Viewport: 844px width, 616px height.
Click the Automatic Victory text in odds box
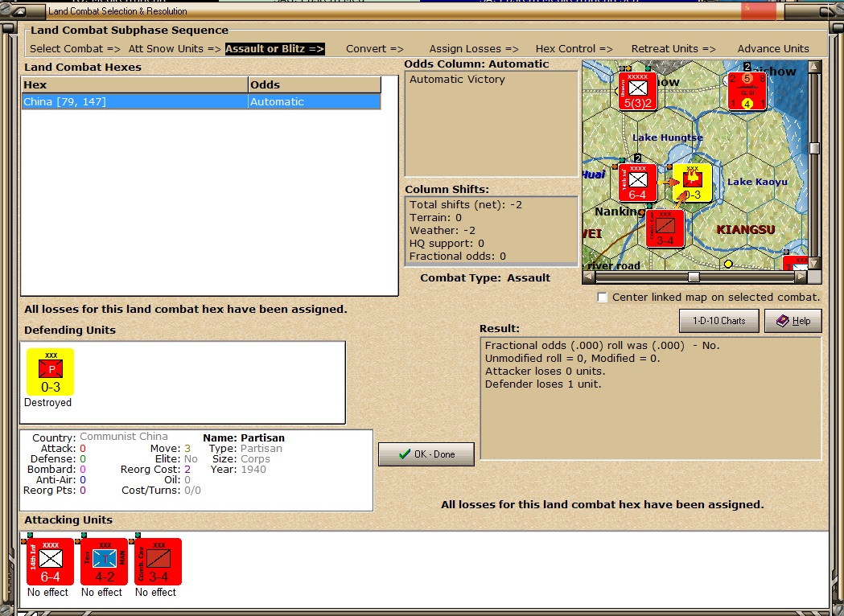coord(457,80)
